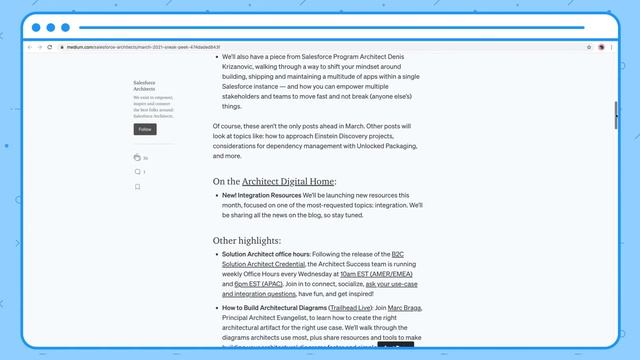Screen dimensions: 640x360
Task: Open the Architect Digital Home link
Action: (x=288, y=181)
